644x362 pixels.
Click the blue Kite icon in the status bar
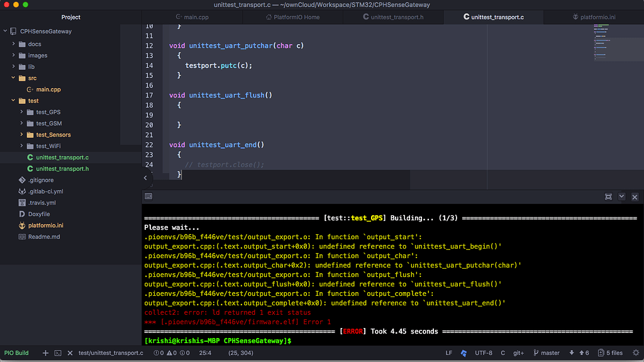coord(464,353)
